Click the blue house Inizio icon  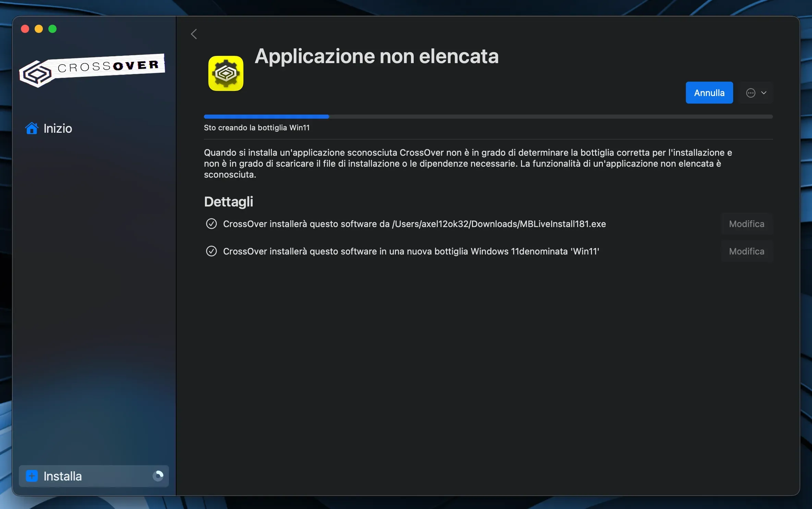pos(32,128)
